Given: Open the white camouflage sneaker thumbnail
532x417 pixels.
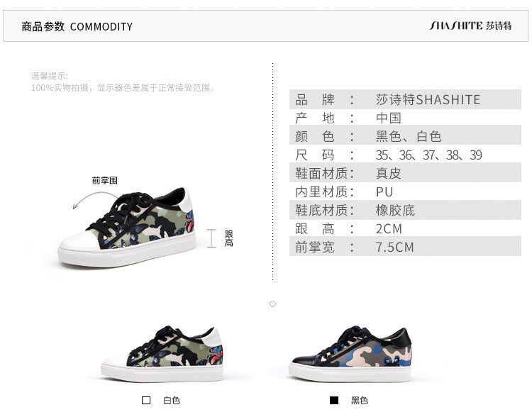Looking at the screenshot, I should pyautogui.click(x=162, y=354).
